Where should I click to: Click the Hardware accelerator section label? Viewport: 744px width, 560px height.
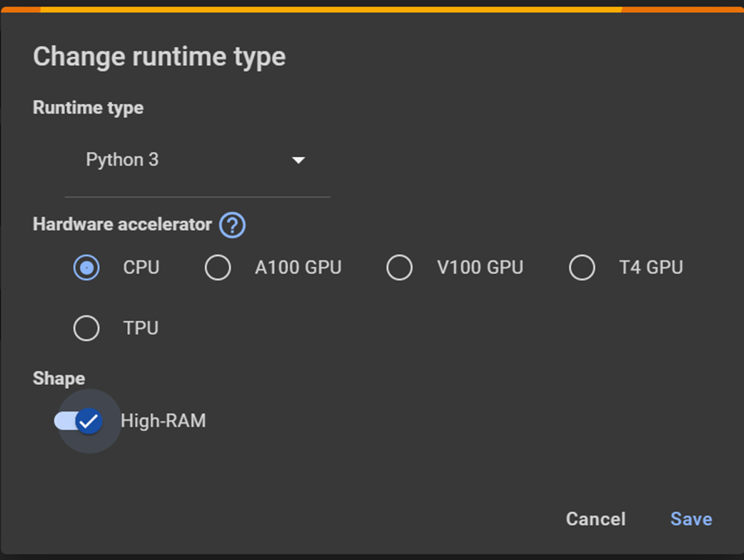(122, 225)
